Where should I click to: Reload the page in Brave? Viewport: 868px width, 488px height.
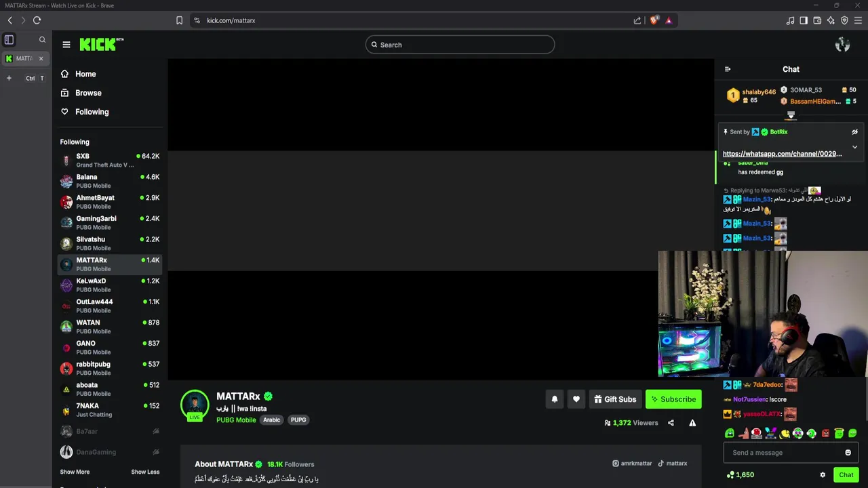coord(37,20)
